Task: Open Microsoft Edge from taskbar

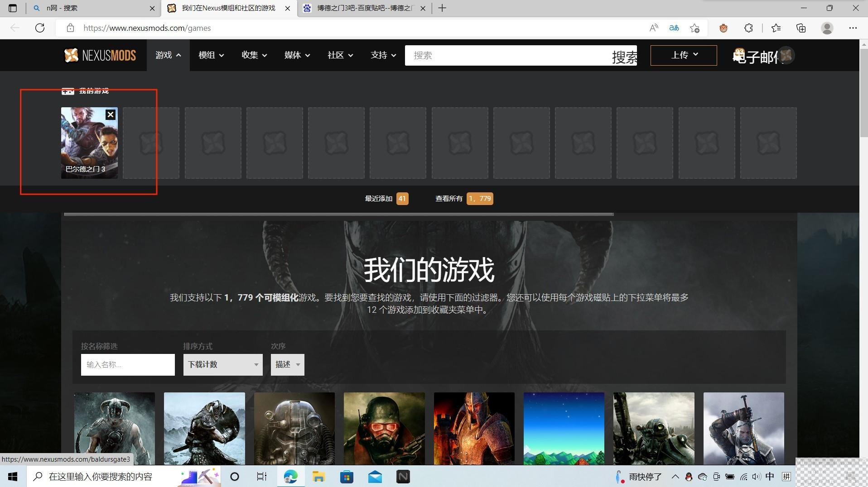Action: tap(290, 477)
